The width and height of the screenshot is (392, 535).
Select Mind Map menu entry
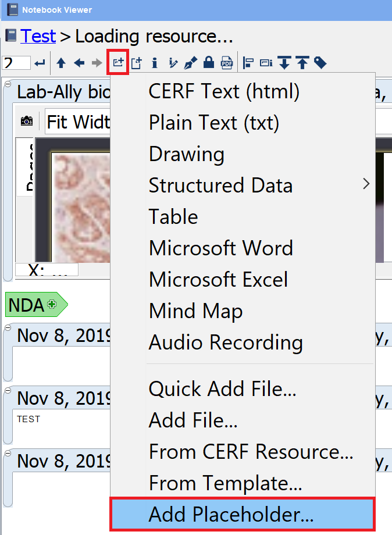pos(195,311)
